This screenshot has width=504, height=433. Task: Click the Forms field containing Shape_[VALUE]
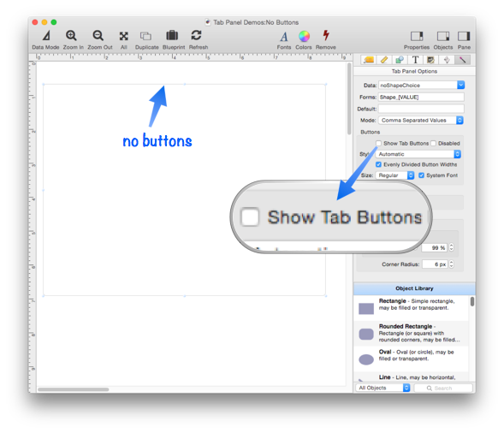point(421,97)
